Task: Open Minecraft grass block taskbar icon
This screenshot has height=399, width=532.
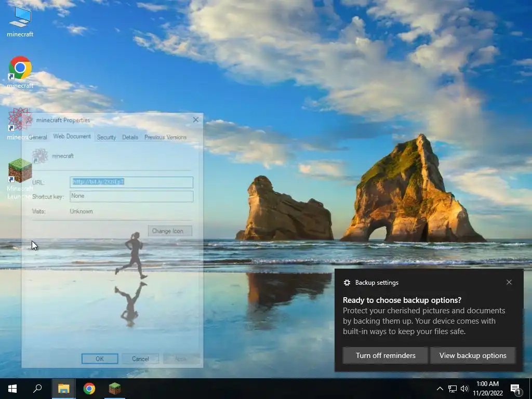Action: pyautogui.click(x=115, y=389)
